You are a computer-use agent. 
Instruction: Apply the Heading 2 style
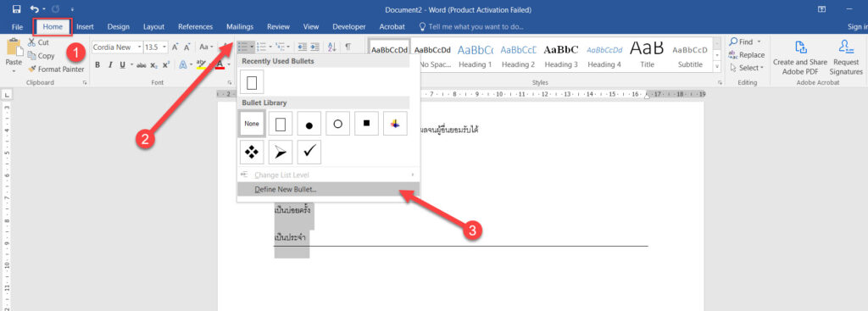[518, 55]
